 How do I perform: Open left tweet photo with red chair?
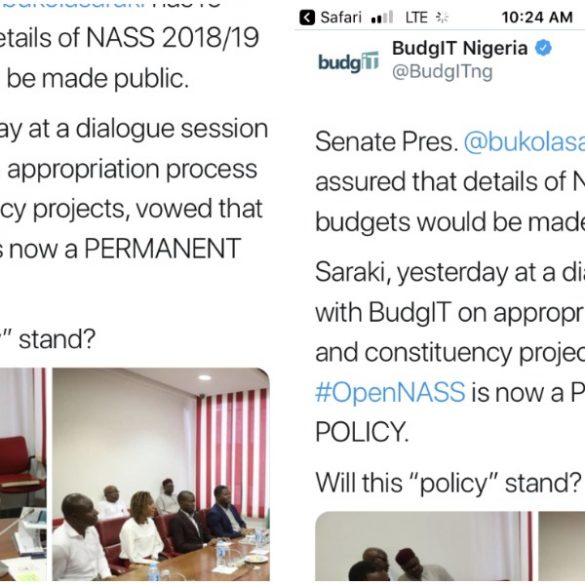pos(23,474)
